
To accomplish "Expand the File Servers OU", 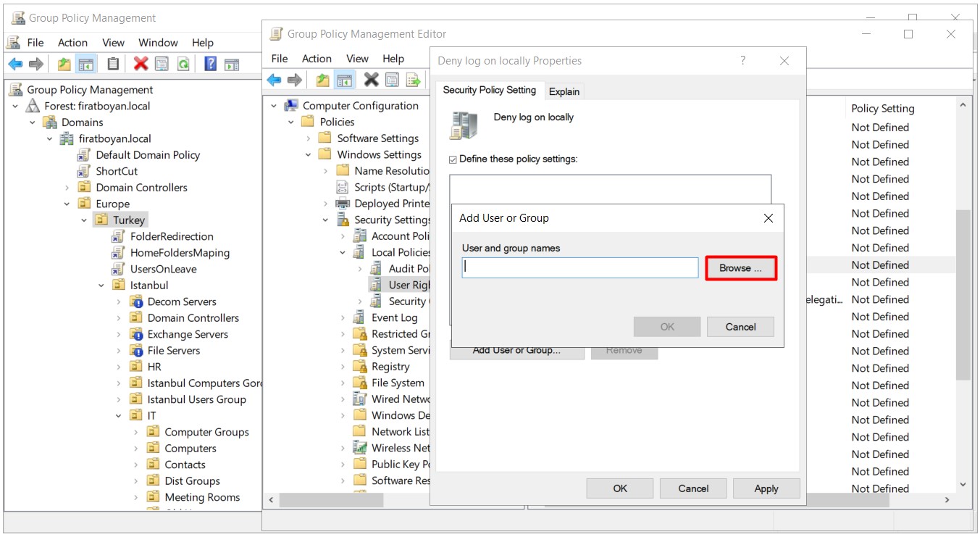I will pos(119,351).
